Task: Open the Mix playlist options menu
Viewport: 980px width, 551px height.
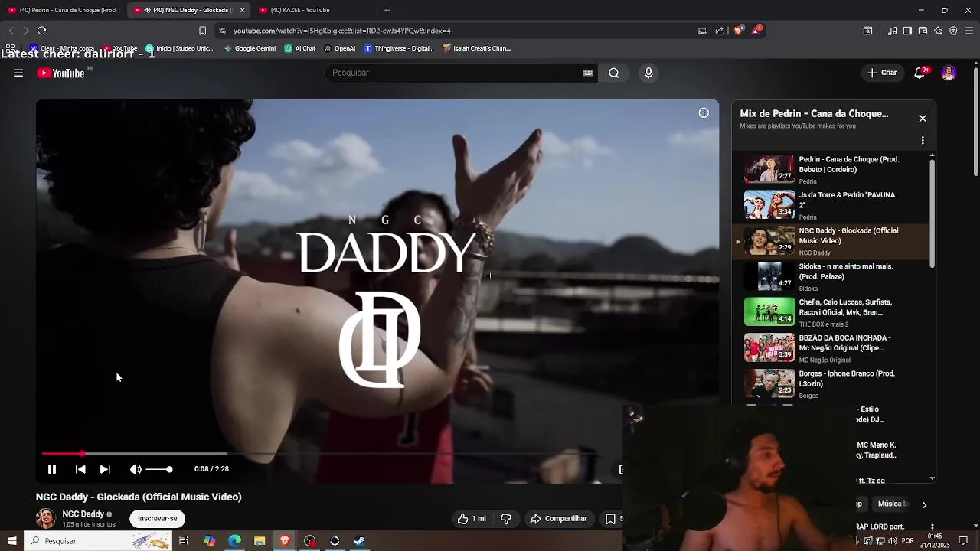Action: [x=923, y=141]
